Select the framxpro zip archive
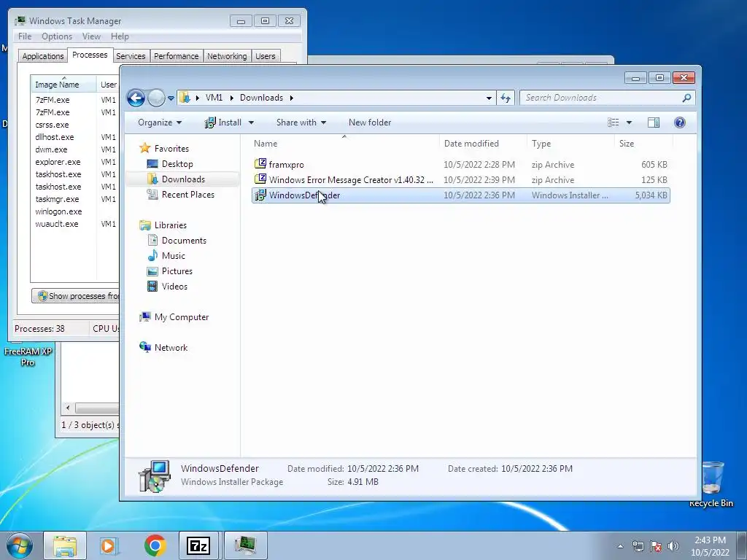This screenshot has width=747, height=560. [461, 164]
